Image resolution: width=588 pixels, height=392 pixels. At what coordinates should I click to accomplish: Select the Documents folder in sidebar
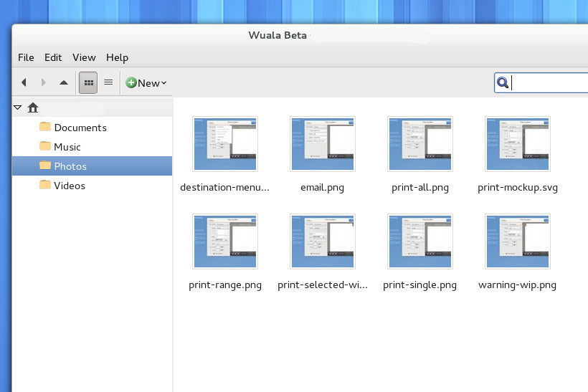tap(93, 128)
